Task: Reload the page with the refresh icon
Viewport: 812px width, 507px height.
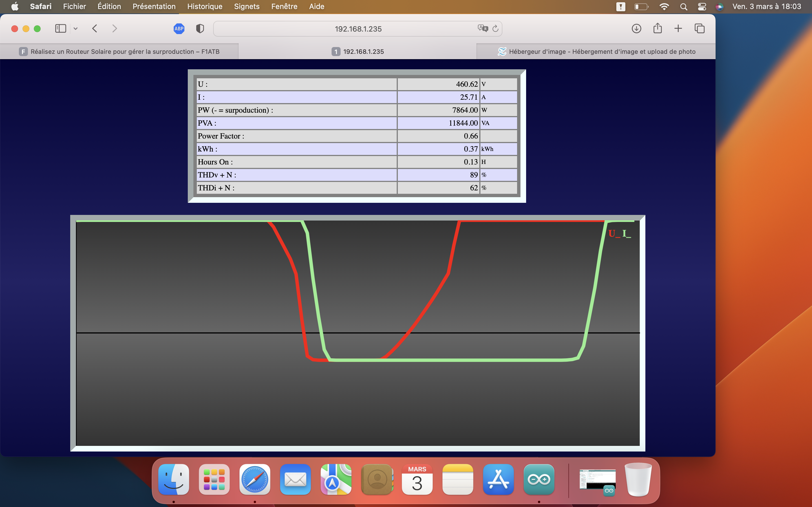Action: click(495, 28)
